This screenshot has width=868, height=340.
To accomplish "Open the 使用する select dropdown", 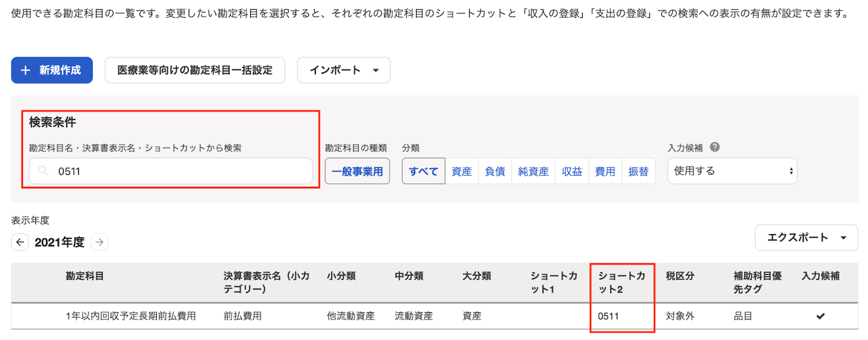I will (732, 171).
